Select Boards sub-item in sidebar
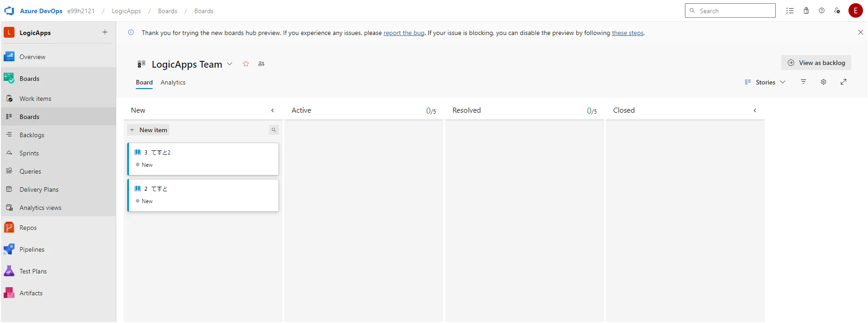This screenshot has width=868, height=323. click(x=58, y=117)
